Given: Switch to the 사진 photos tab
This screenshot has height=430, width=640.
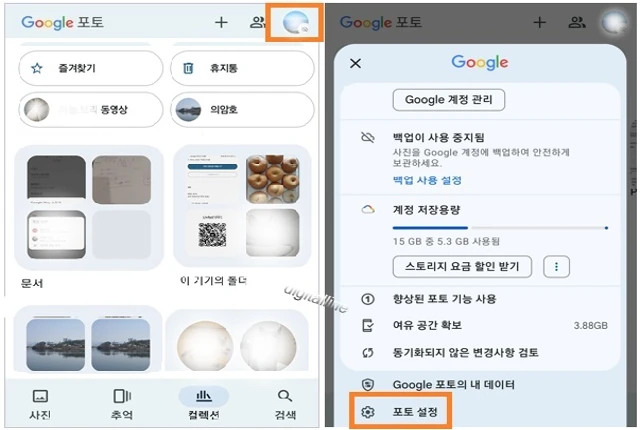Looking at the screenshot, I should tap(40, 404).
